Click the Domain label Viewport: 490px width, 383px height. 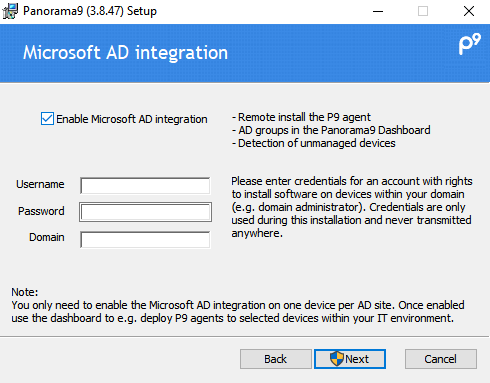click(47, 237)
